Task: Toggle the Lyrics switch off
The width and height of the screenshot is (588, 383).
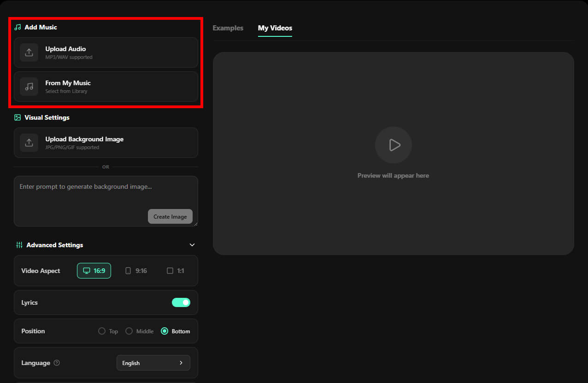Action: click(x=181, y=302)
